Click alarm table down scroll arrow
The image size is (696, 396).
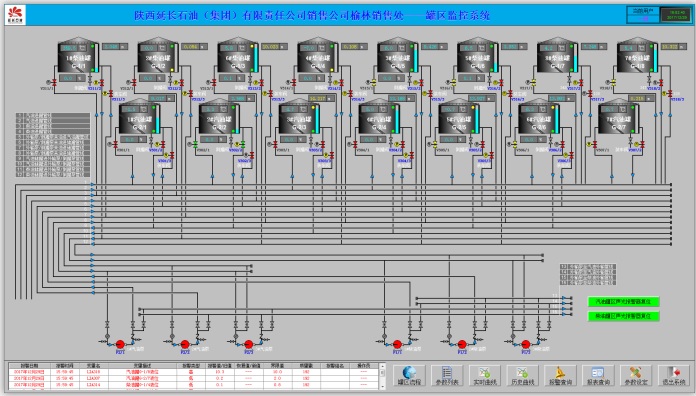click(383, 387)
